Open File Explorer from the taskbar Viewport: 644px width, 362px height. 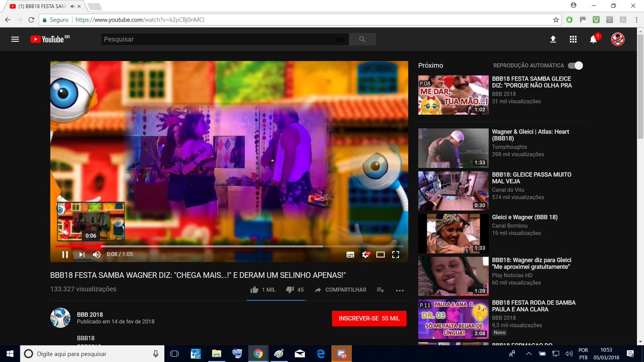tap(216, 354)
